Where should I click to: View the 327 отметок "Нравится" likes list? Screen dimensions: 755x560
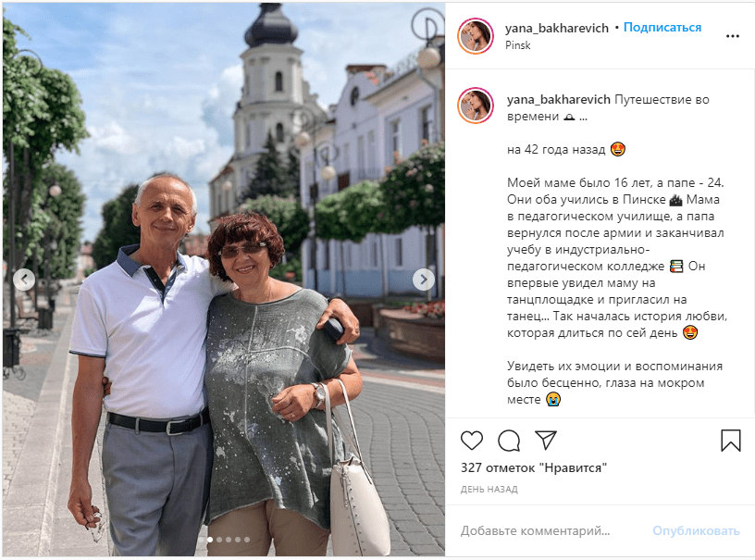point(534,467)
